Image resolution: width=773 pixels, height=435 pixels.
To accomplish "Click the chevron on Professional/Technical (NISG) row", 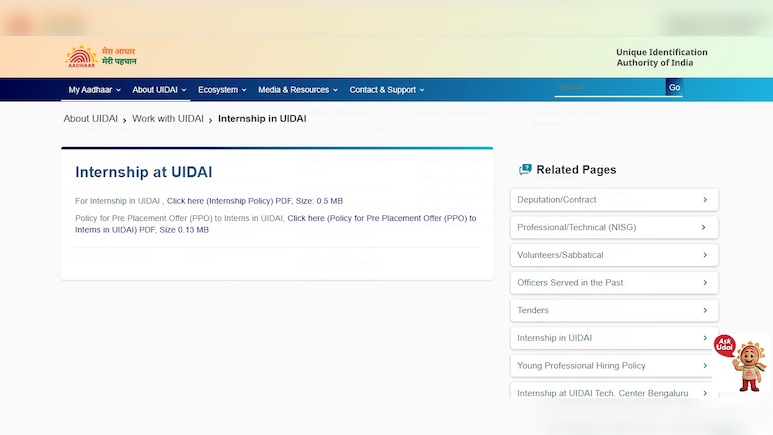I will (x=703, y=227).
